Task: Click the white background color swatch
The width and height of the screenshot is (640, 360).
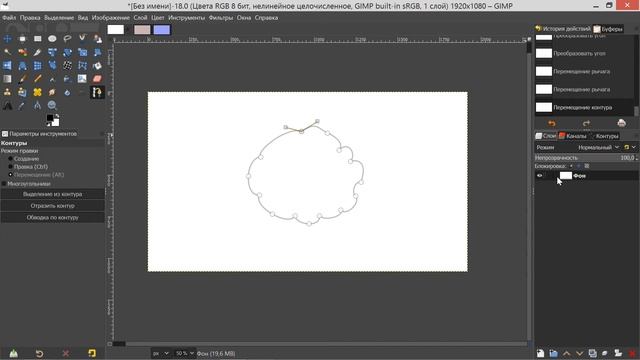Action: 56,123
